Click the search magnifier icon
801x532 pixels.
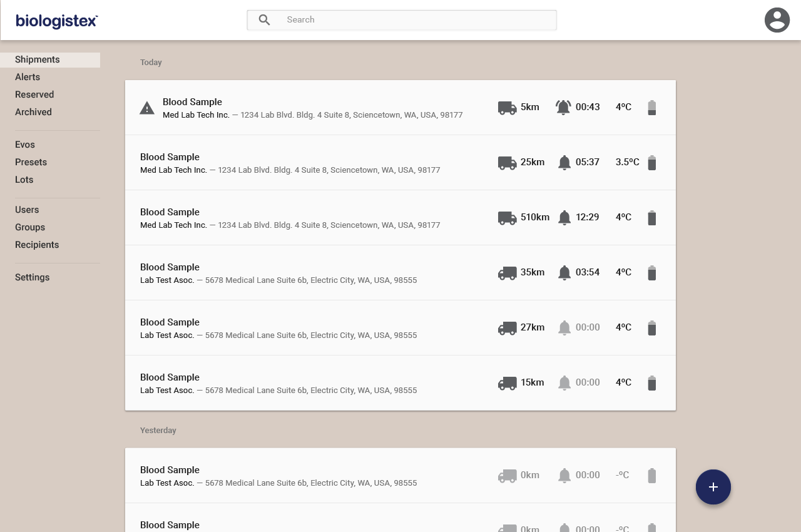click(263, 19)
